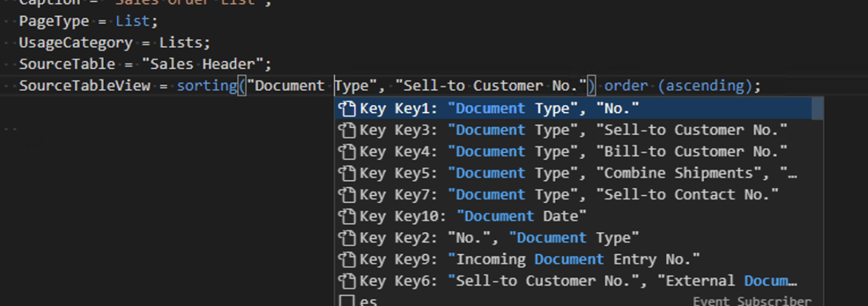Click the SourceTable property name

(x=67, y=64)
